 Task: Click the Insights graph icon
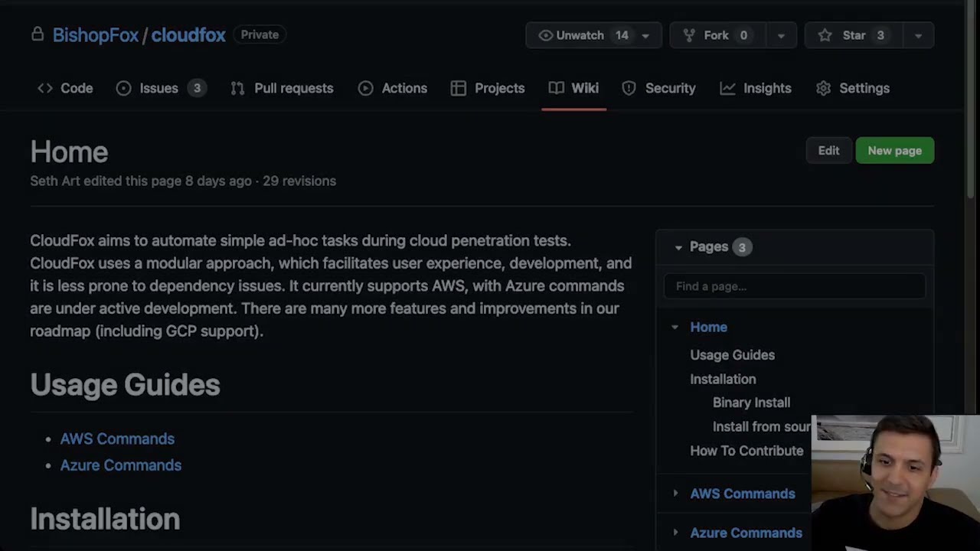727,88
